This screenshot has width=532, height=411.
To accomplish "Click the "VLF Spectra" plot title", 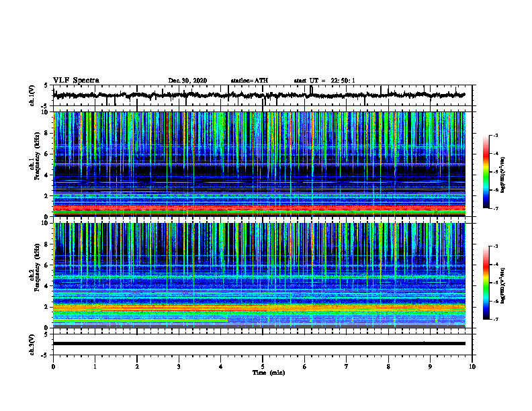I will pyautogui.click(x=76, y=80).
